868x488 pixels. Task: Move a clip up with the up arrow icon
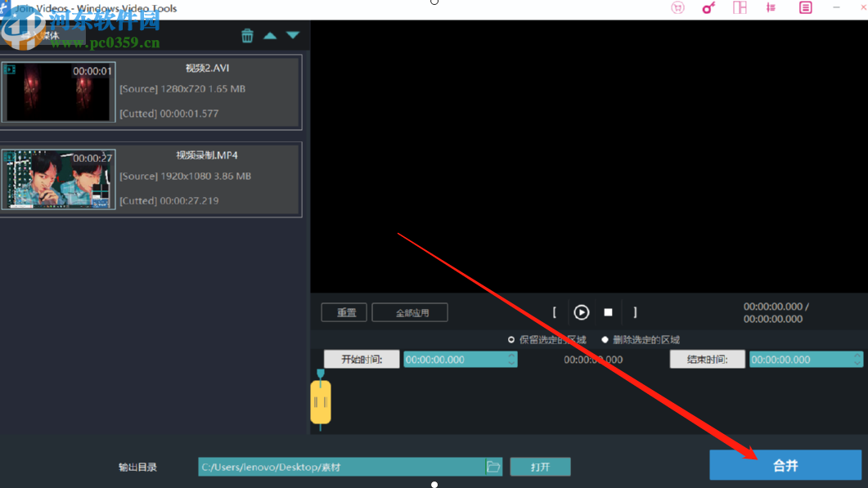pos(270,35)
